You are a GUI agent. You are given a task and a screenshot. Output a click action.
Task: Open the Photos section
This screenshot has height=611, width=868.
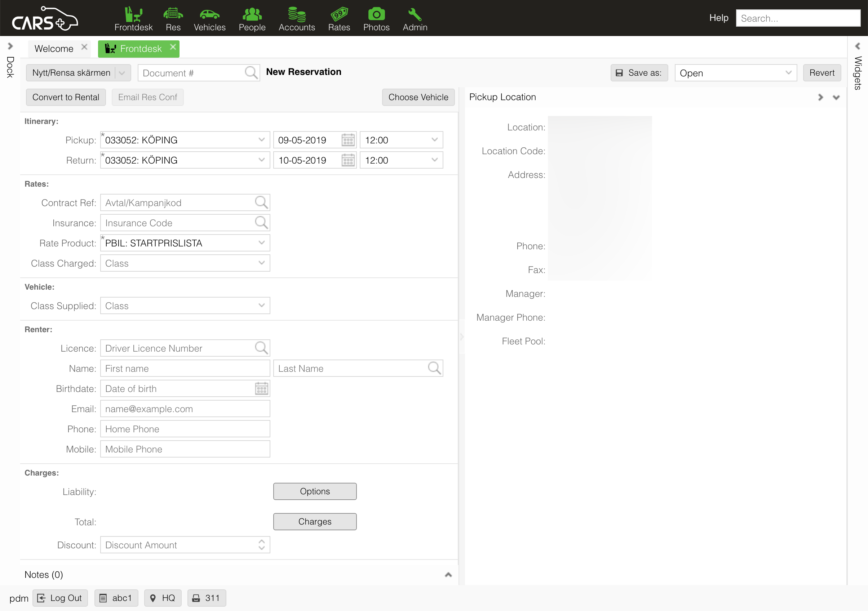click(376, 18)
